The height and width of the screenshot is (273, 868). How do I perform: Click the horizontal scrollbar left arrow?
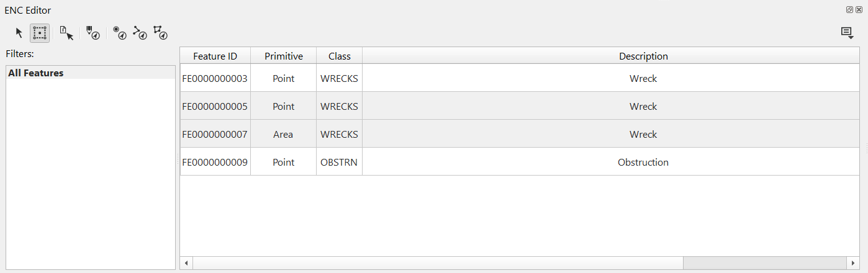[x=186, y=263]
